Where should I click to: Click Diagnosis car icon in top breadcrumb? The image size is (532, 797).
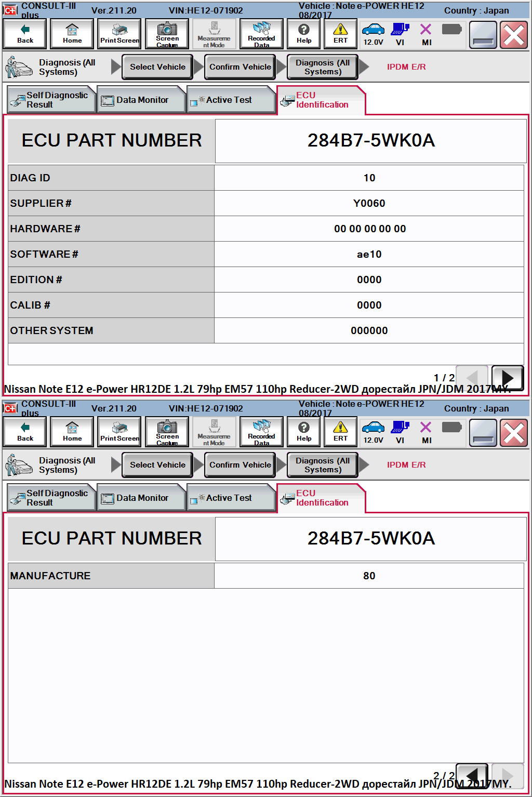tap(19, 67)
